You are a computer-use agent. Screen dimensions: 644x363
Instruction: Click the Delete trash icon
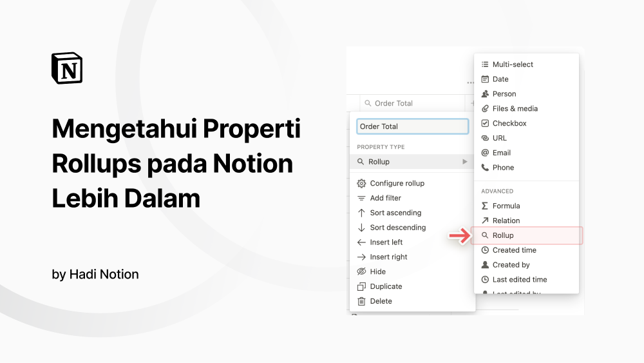click(x=361, y=301)
